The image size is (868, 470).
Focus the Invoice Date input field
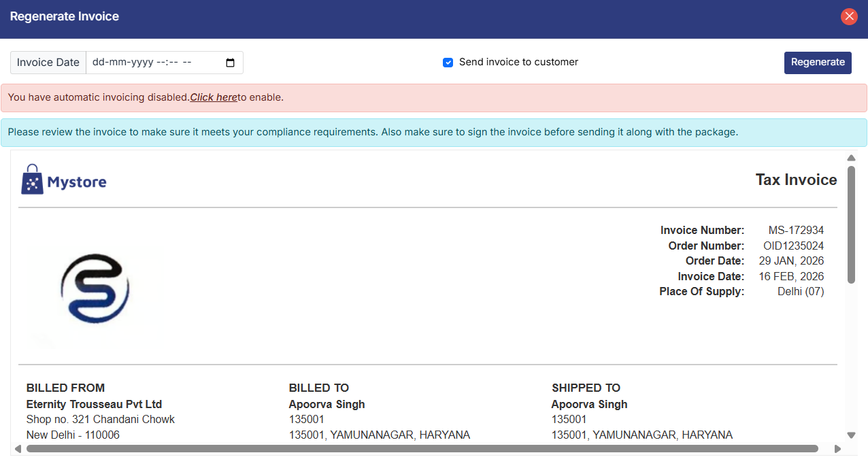[150, 63]
